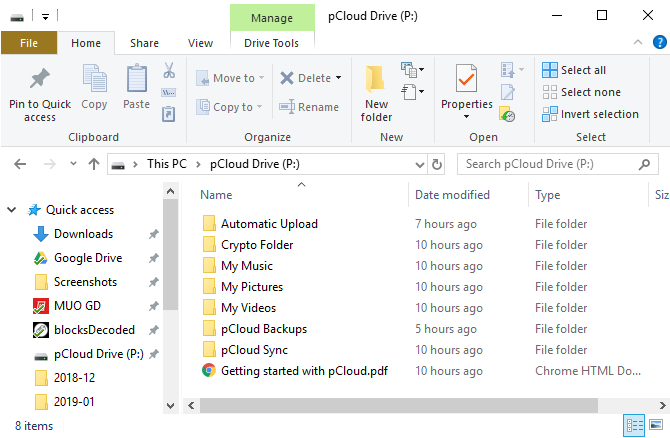Refresh the pCloud Drive folder view

click(436, 165)
